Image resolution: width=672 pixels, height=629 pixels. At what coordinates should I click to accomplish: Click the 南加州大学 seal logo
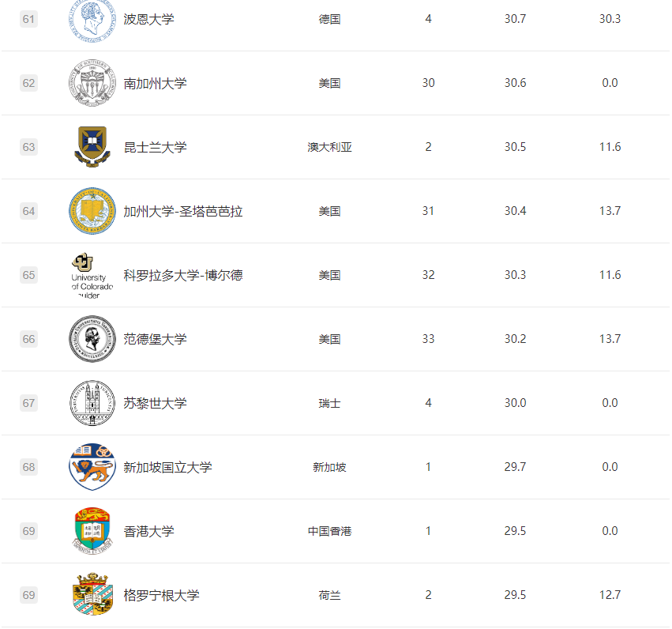click(x=92, y=83)
